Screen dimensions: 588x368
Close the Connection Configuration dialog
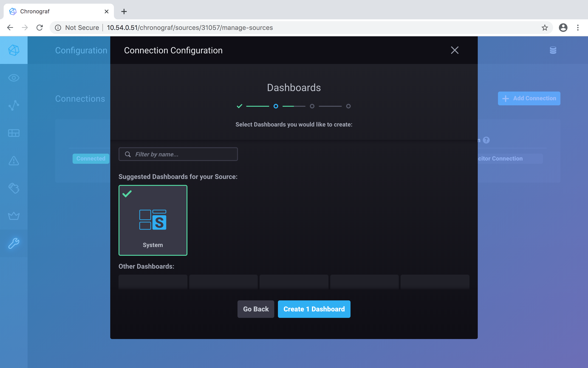click(x=455, y=50)
